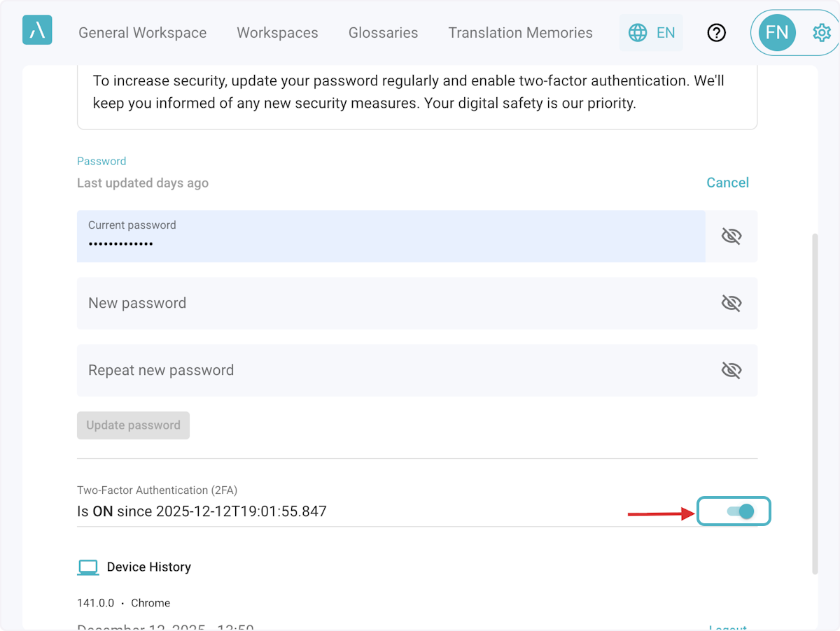Viewport: 840px width, 631px height.
Task: Open the Glossaries section
Action: [x=383, y=33]
